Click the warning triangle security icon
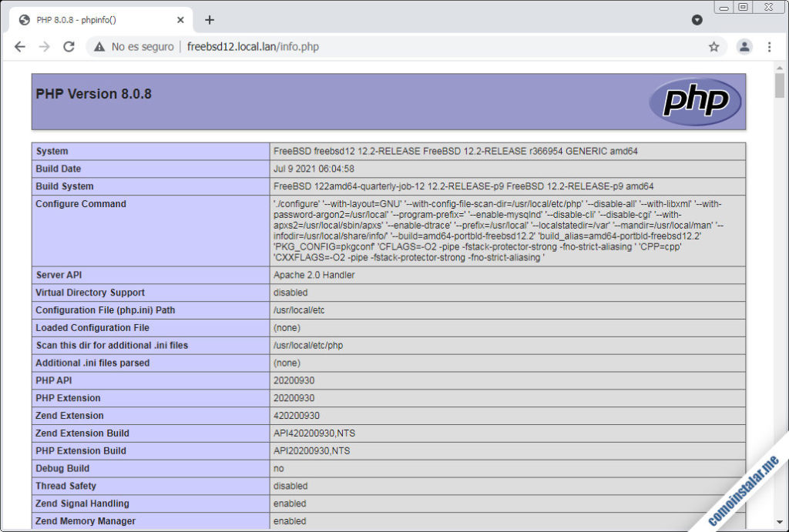This screenshot has height=532, width=789. click(101, 46)
